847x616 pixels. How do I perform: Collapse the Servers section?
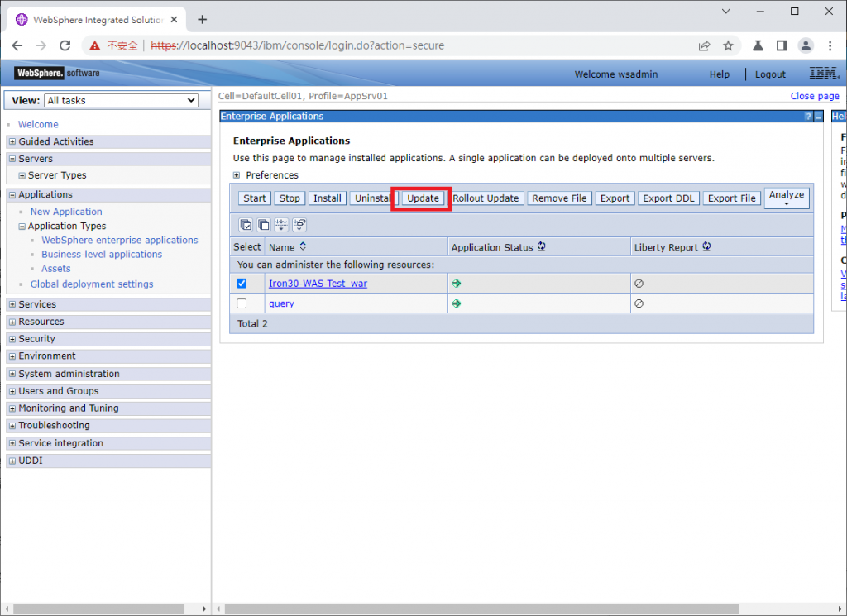tap(12, 159)
